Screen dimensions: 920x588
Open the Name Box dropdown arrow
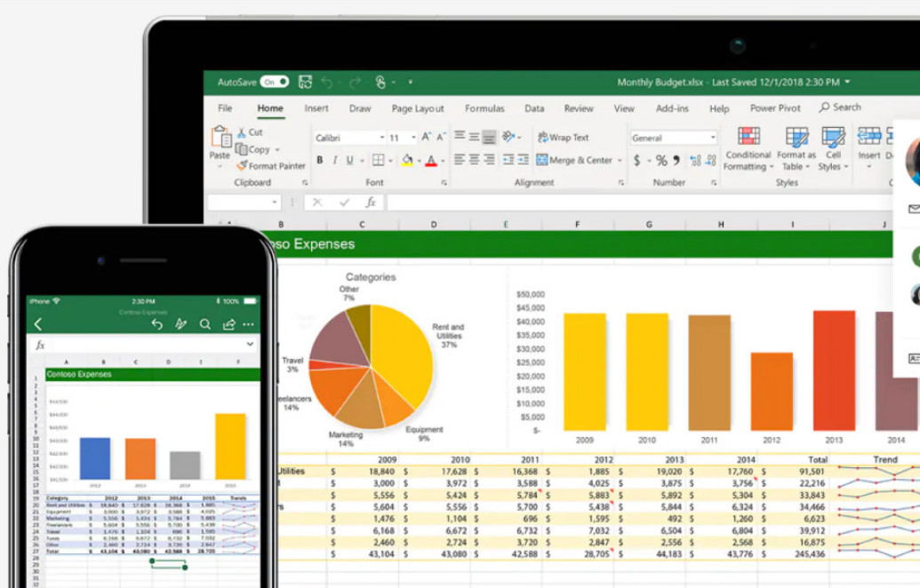pos(274,203)
